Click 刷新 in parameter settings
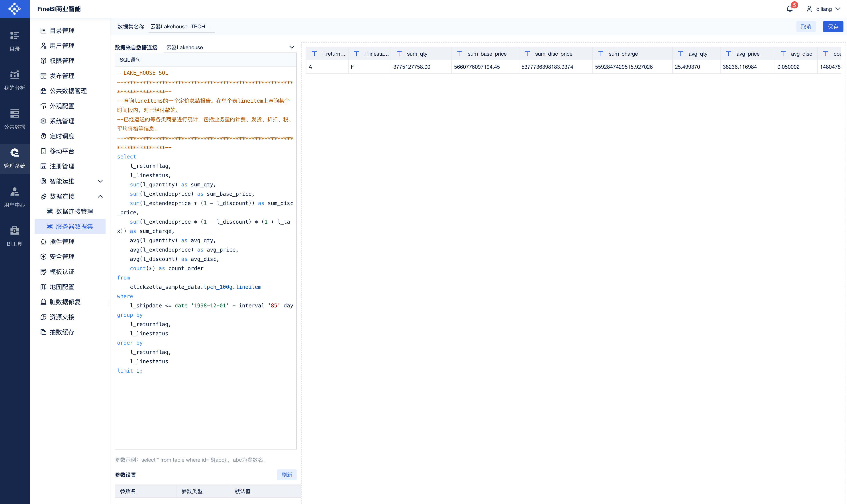The height and width of the screenshot is (504, 847). point(286,475)
